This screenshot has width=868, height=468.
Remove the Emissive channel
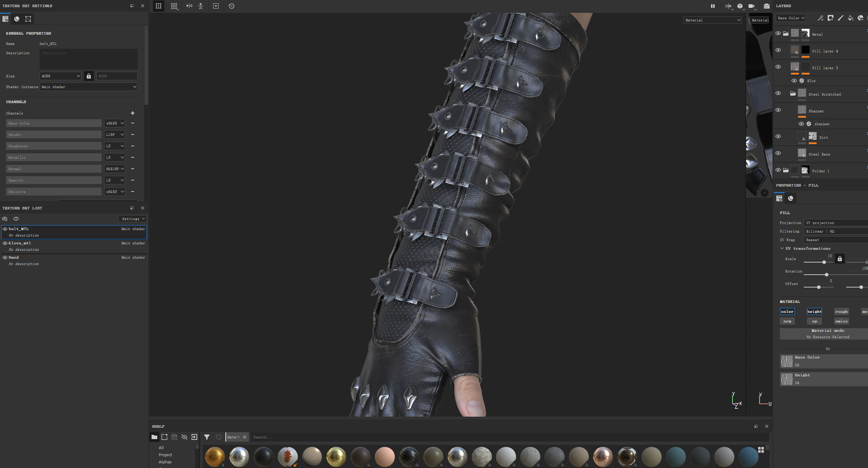tap(132, 192)
